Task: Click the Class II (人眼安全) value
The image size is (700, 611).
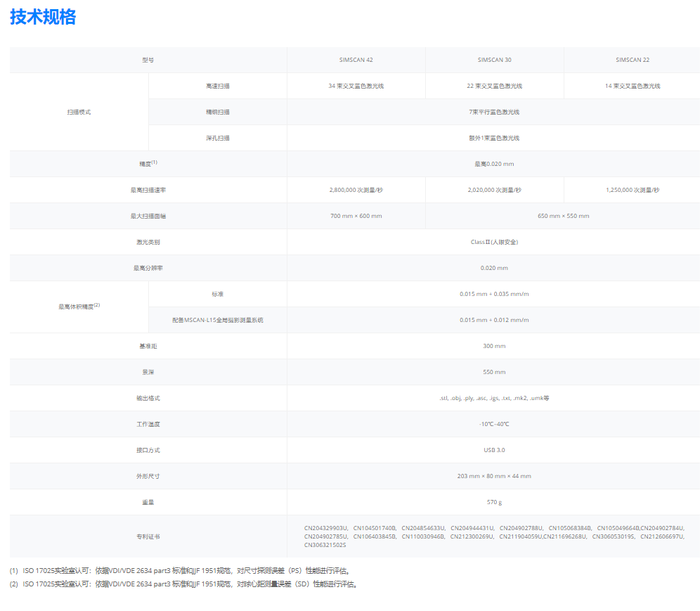Action: pos(494,242)
